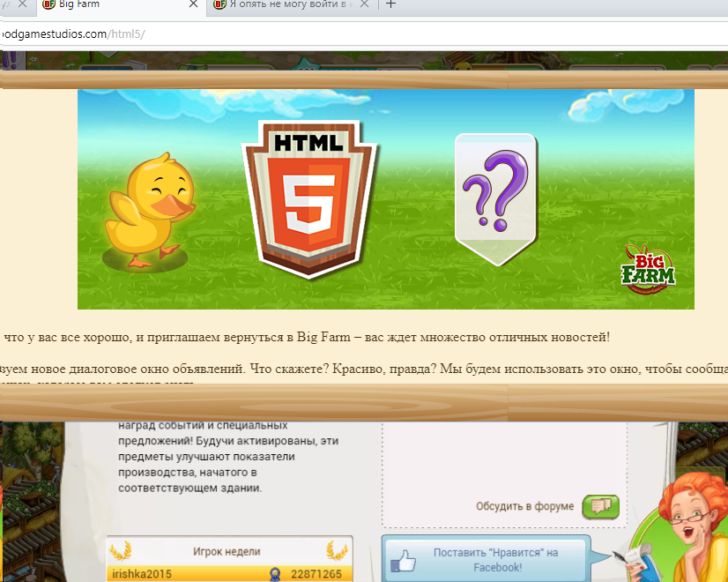Click the 'Игрок недели' header
The height and width of the screenshot is (582, 728).
227,552
